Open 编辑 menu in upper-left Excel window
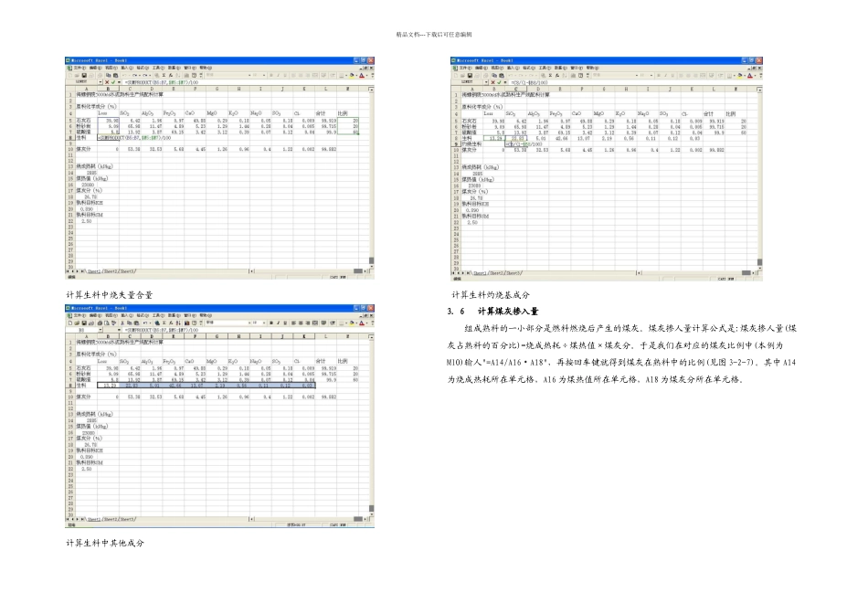This screenshot has width=868, height=614. pos(95,68)
